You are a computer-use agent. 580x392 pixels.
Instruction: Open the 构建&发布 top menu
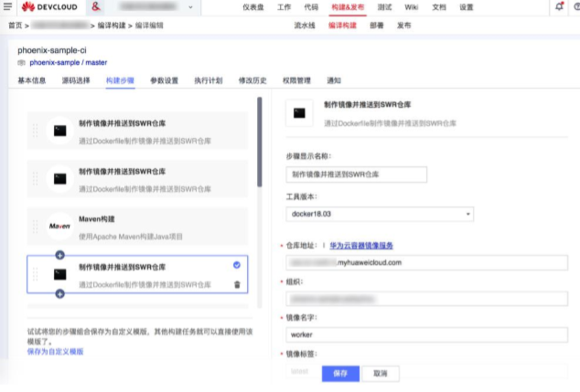coord(348,7)
